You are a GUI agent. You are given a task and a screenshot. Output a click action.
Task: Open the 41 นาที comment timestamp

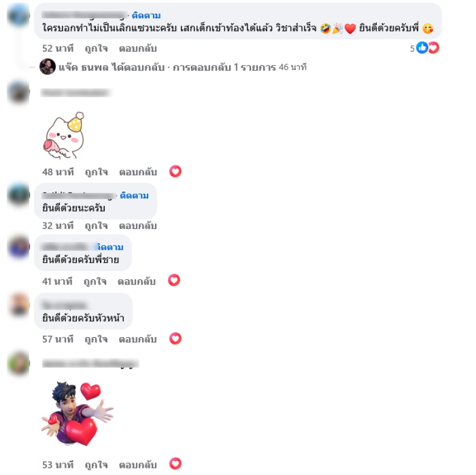pyautogui.click(x=57, y=281)
